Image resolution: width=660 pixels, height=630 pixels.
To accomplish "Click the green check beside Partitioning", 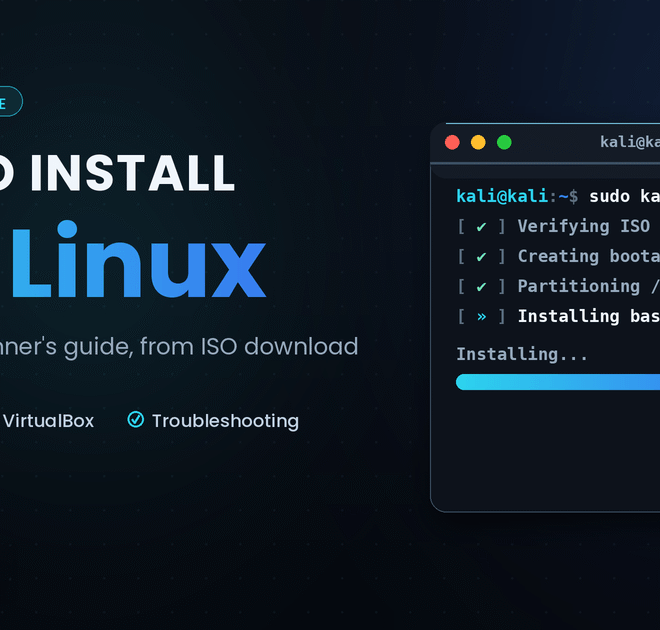I will tap(482, 287).
